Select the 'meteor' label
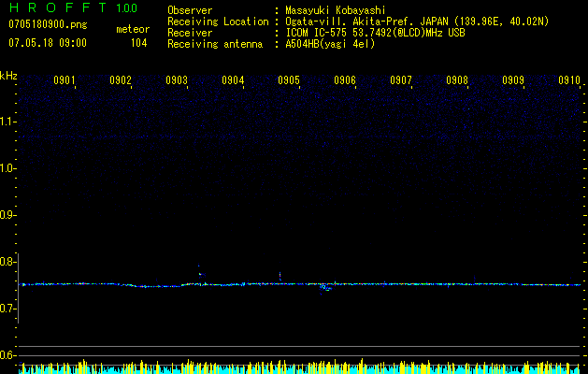Image resolution: width=588 pixels, height=374 pixels. coord(133,29)
